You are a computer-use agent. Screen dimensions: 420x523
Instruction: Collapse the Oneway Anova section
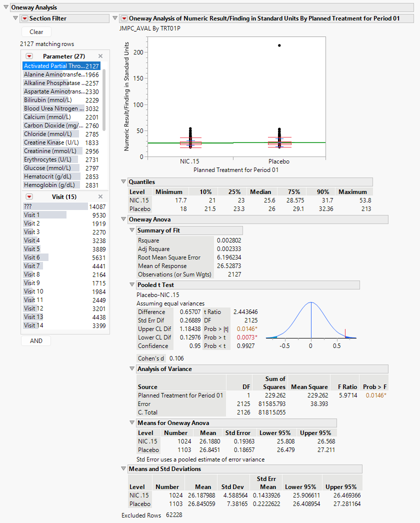tap(124, 219)
